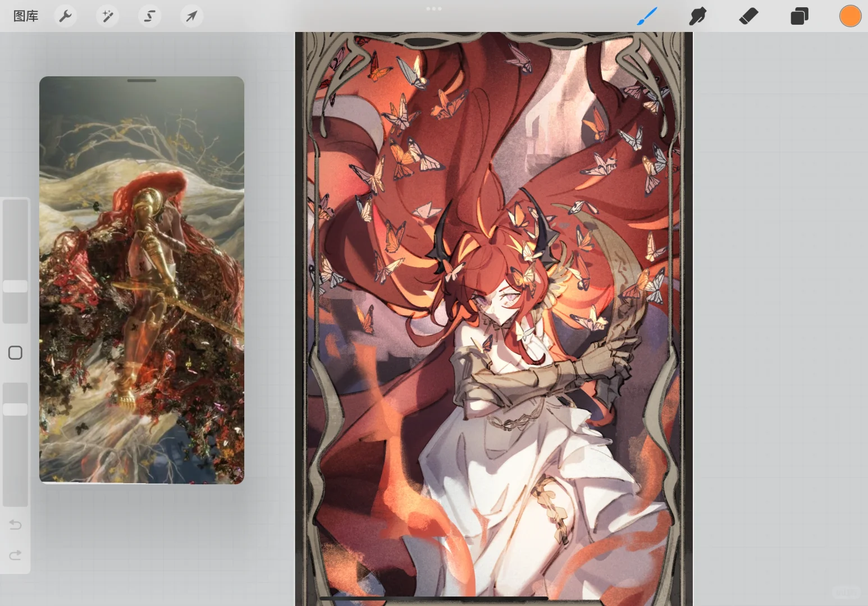The image size is (868, 606).
Task: Open the 图库 gallery
Action: point(26,16)
